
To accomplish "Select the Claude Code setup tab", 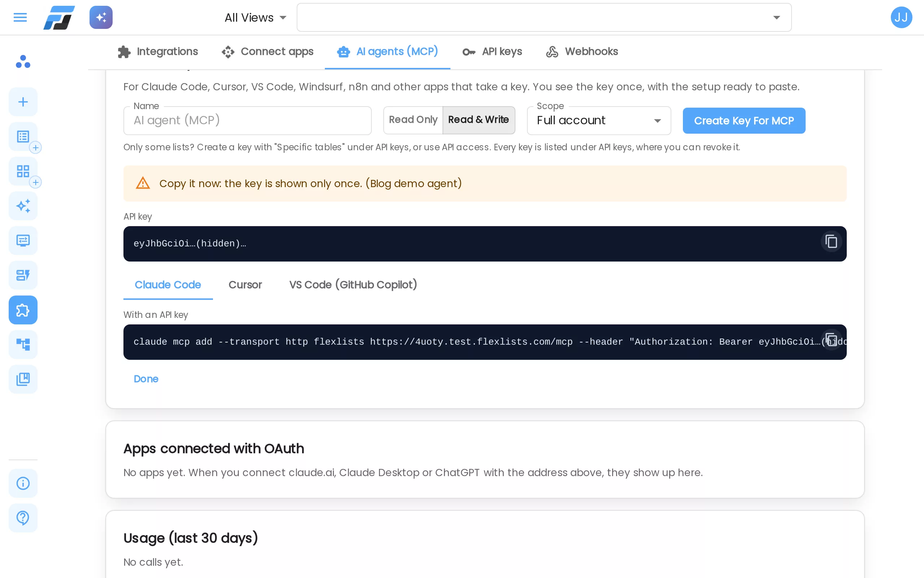I will pyautogui.click(x=167, y=285).
